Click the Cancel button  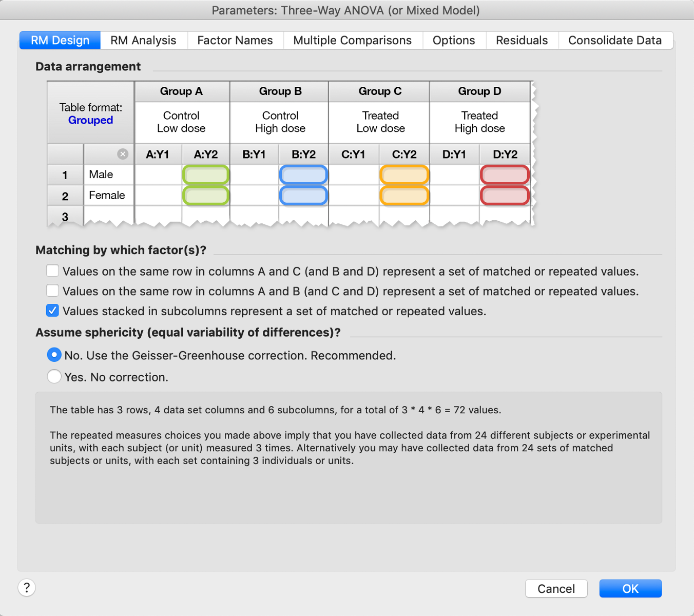coord(556,588)
